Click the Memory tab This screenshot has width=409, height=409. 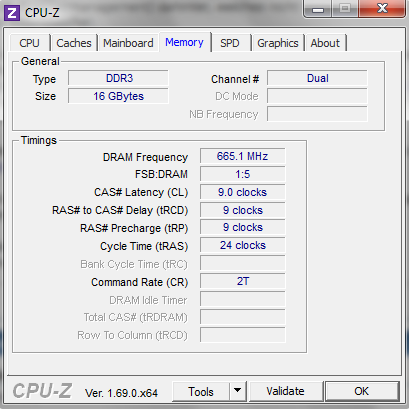tap(184, 42)
